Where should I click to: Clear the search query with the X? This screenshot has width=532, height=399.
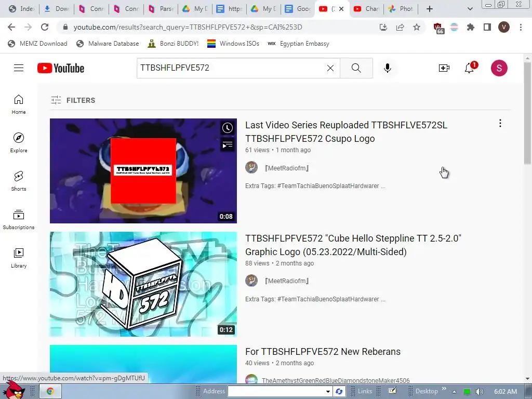pos(330,68)
